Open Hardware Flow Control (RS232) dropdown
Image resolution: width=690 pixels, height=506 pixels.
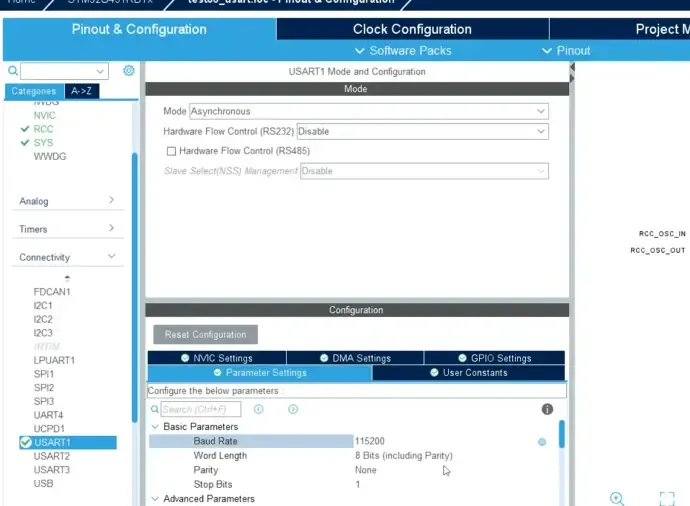point(422,131)
